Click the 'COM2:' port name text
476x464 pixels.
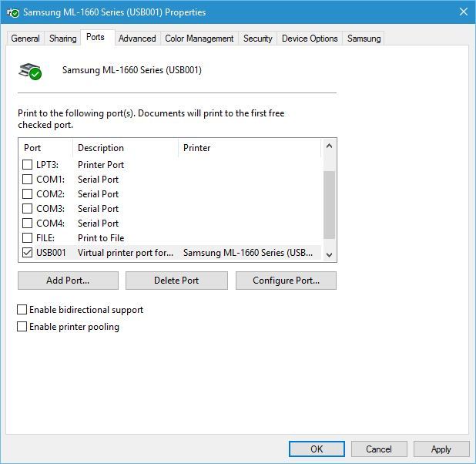click(x=50, y=194)
